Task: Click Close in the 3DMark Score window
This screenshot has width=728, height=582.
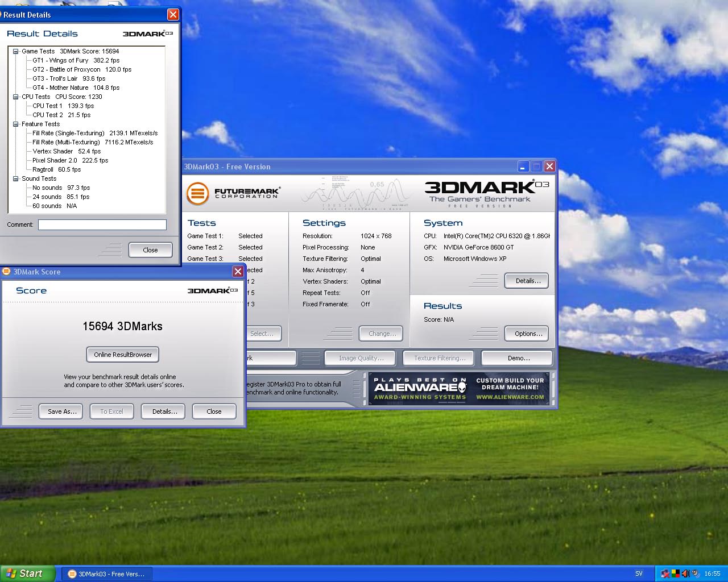Action: [x=214, y=411]
